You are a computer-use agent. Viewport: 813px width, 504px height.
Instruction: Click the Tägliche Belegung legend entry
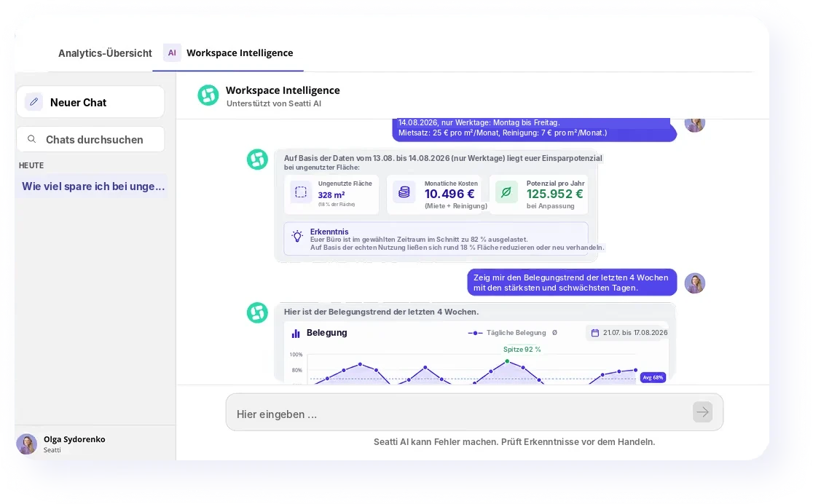pos(506,333)
